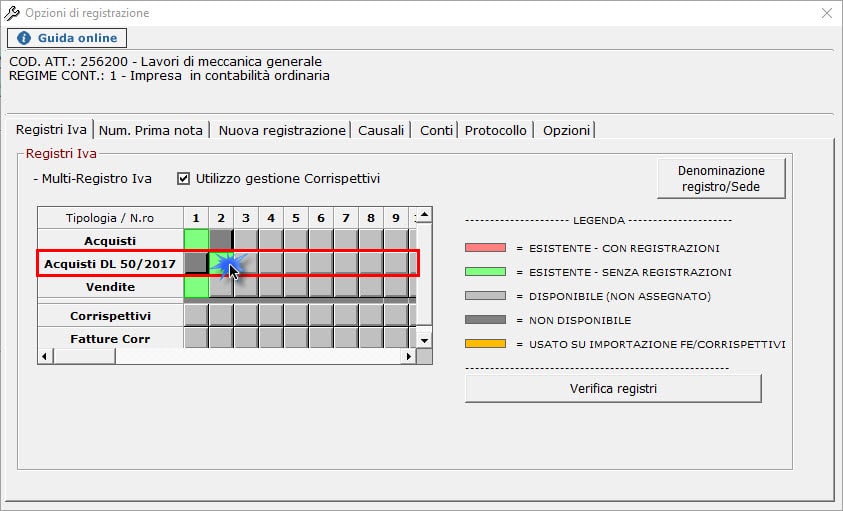Open the Guida online help
The height and width of the screenshot is (511, 843).
pos(67,38)
